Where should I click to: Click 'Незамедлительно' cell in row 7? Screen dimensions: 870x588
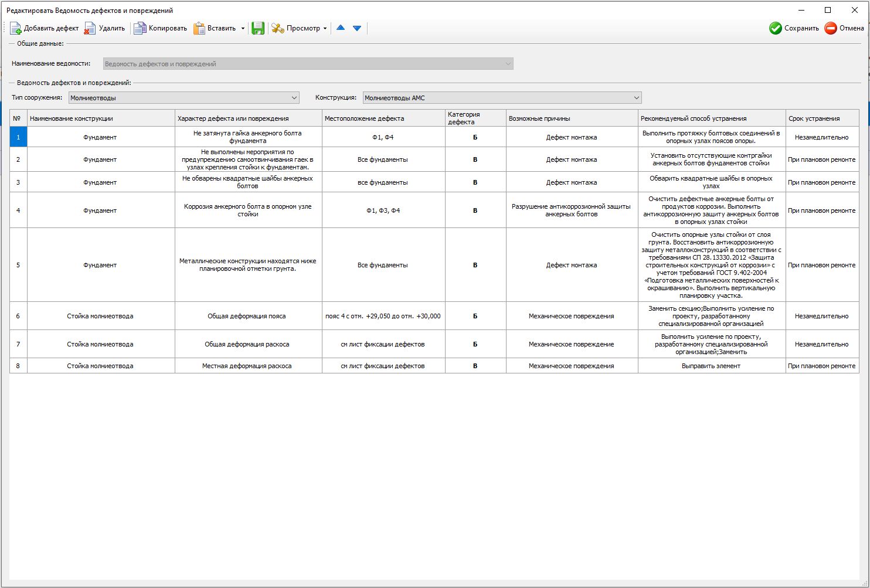pyautogui.click(x=822, y=344)
